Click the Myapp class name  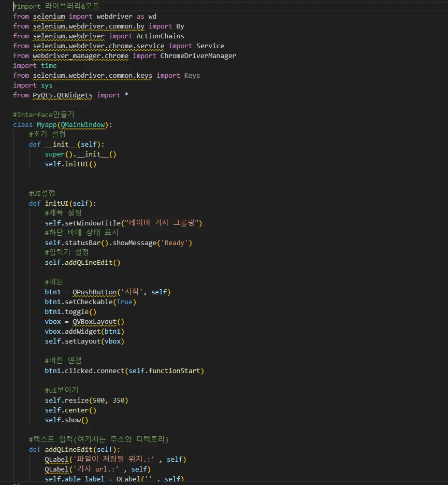[x=47, y=125]
